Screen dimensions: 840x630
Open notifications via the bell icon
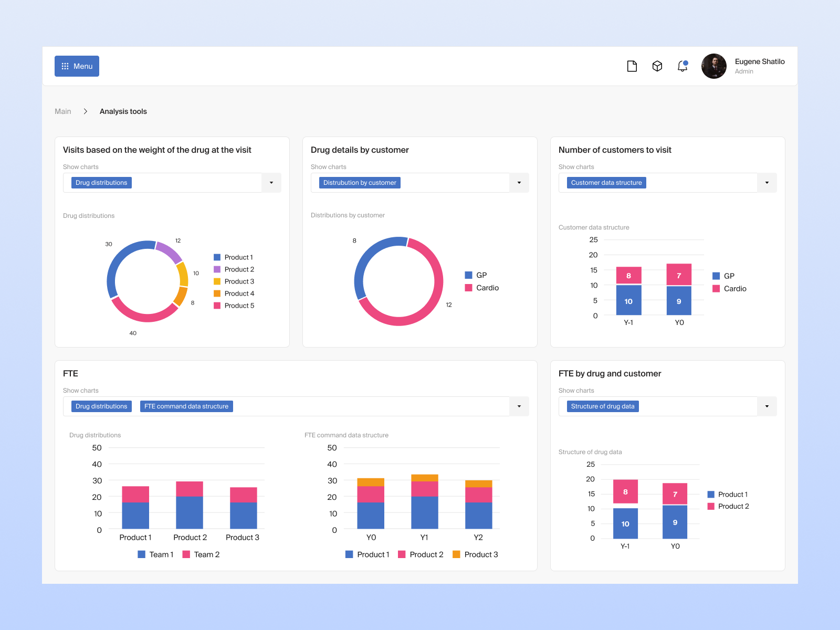click(x=682, y=66)
